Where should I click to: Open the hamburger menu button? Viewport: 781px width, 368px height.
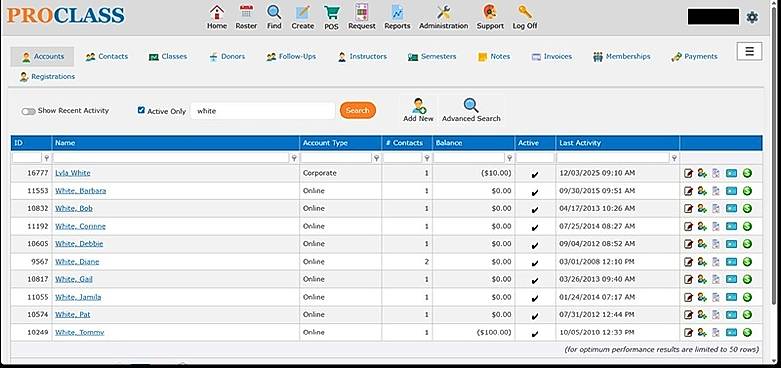(x=749, y=51)
